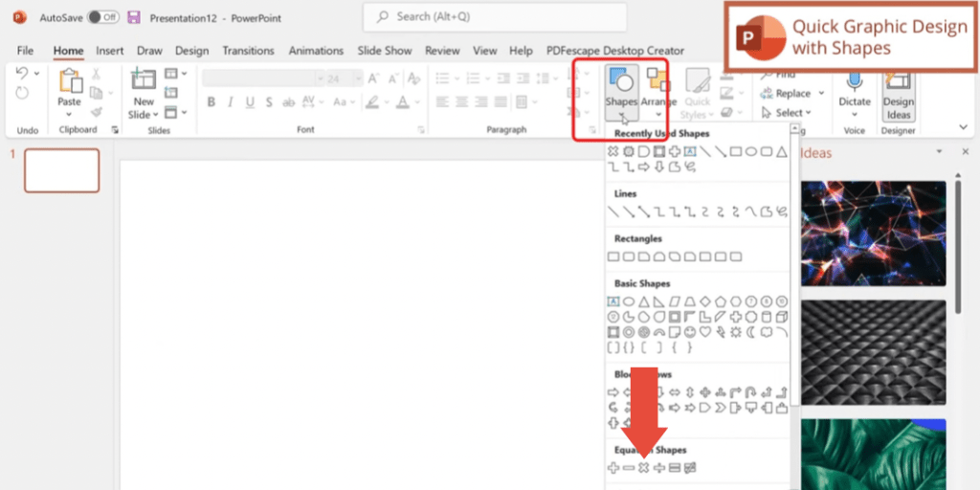Toggle AutoSave switch

[x=103, y=17]
